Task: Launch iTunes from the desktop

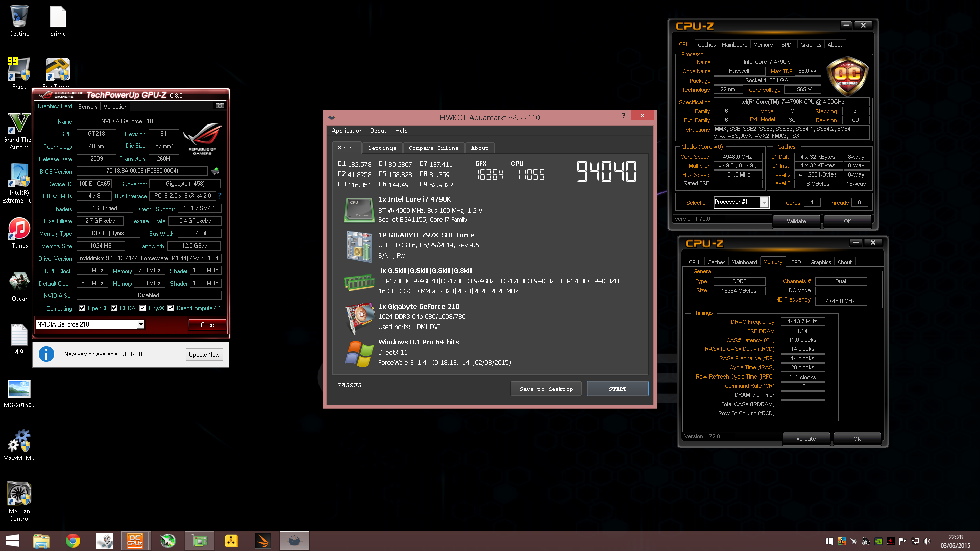Action: pyautogui.click(x=19, y=233)
